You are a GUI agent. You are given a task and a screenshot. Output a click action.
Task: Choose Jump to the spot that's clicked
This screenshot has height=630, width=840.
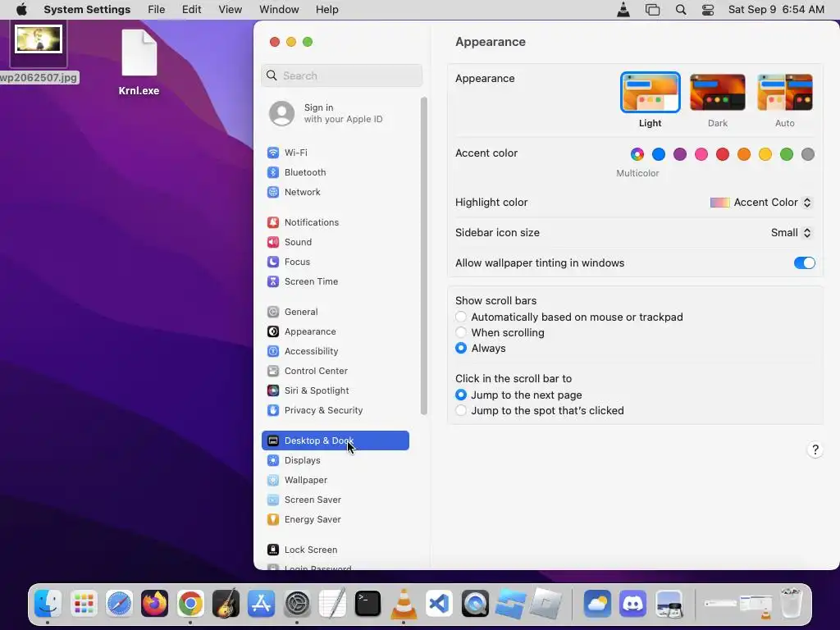pyautogui.click(x=461, y=410)
